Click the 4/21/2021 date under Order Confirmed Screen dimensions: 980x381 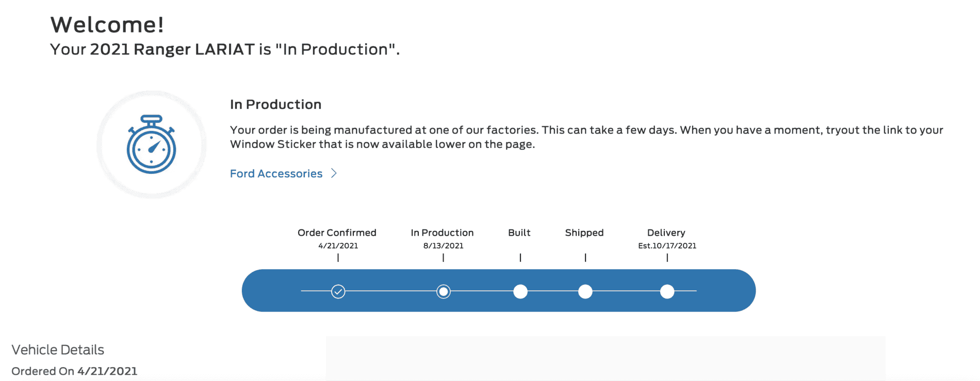(338, 246)
